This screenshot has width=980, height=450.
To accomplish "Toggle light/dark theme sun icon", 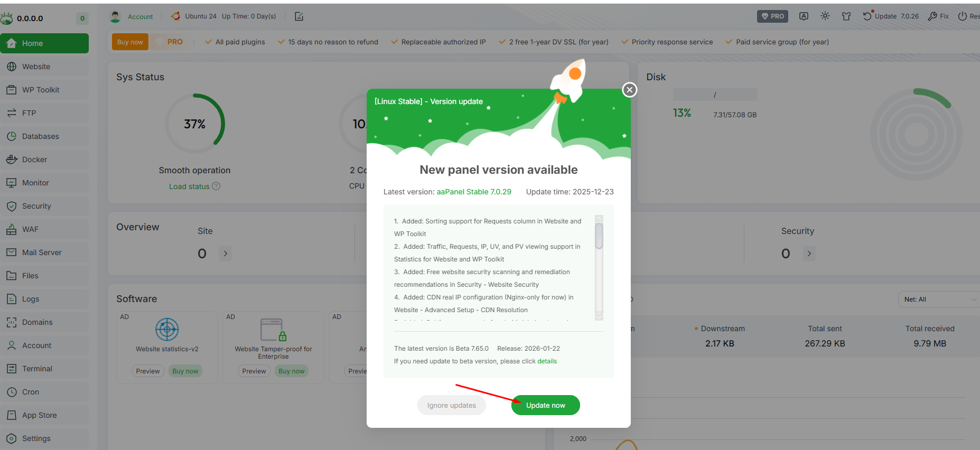I will point(825,16).
